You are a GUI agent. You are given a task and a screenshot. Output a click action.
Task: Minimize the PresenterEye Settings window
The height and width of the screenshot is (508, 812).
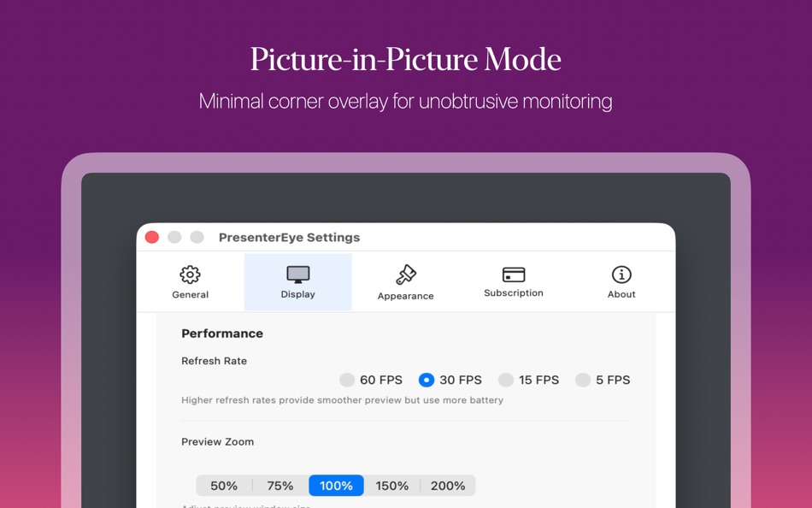pos(174,237)
